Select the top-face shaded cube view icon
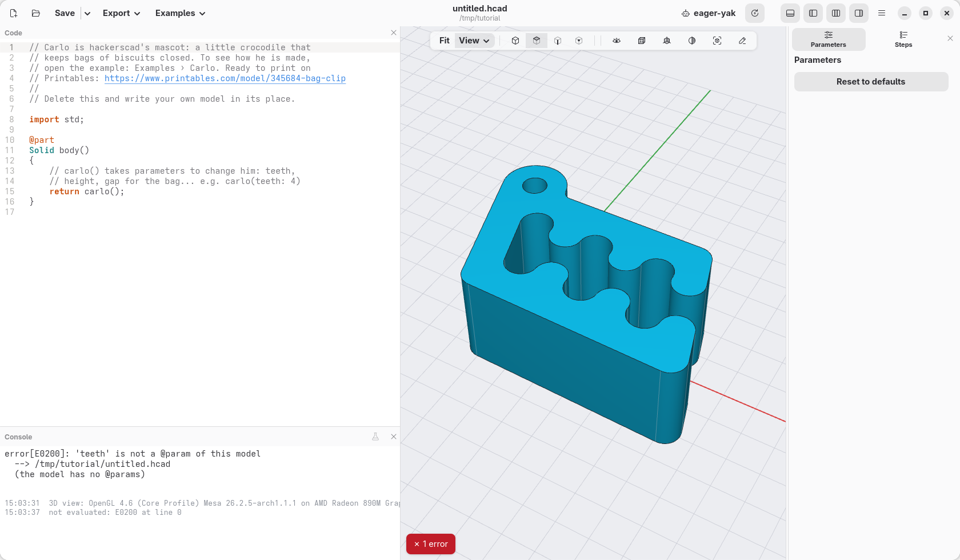 pos(537,41)
